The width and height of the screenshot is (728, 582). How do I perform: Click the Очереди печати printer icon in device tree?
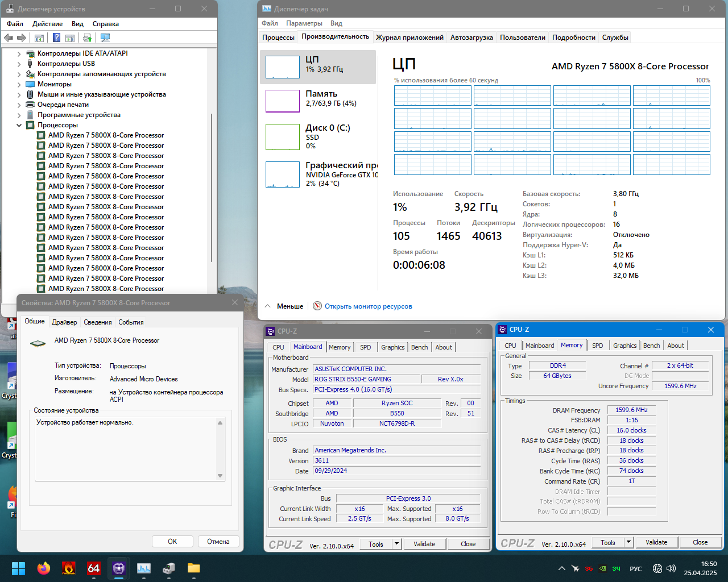pyautogui.click(x=30, y=105)
